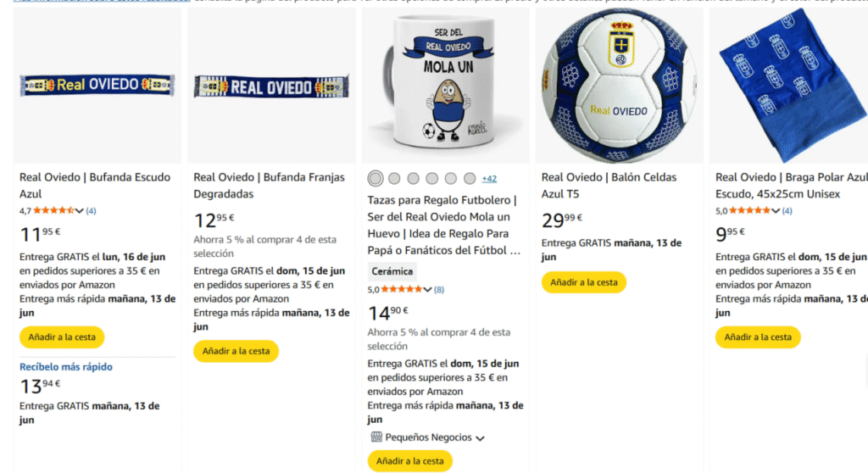868x473 pixels.
Task: Open the Recíbelo más rápido link
Action: point(66,367)
